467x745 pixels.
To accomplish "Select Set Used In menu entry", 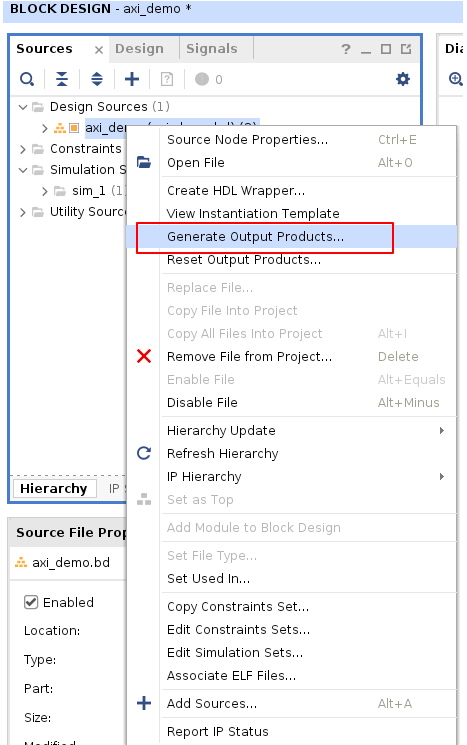I will pyautogui.click(x=291, y=578).
